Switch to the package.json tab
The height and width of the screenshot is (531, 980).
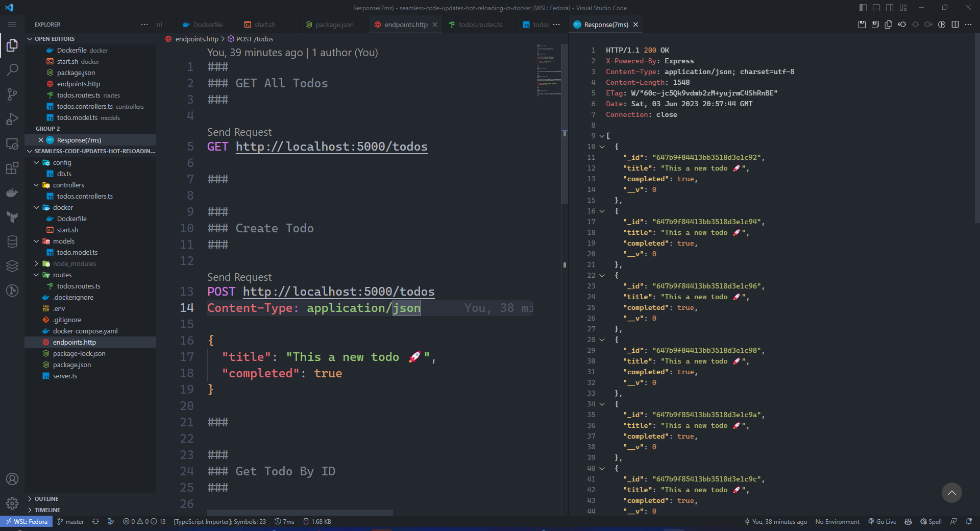pos(334,25)
